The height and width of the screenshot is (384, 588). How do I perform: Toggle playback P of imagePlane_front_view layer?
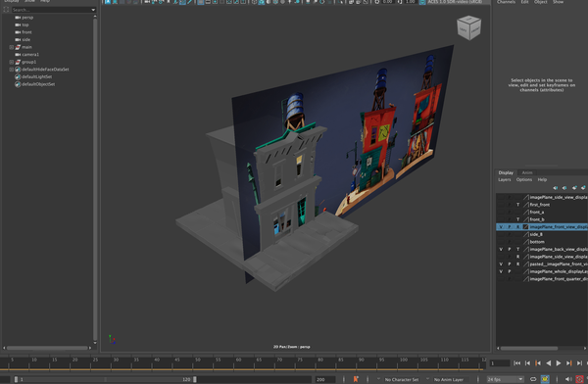click(510, 227)
